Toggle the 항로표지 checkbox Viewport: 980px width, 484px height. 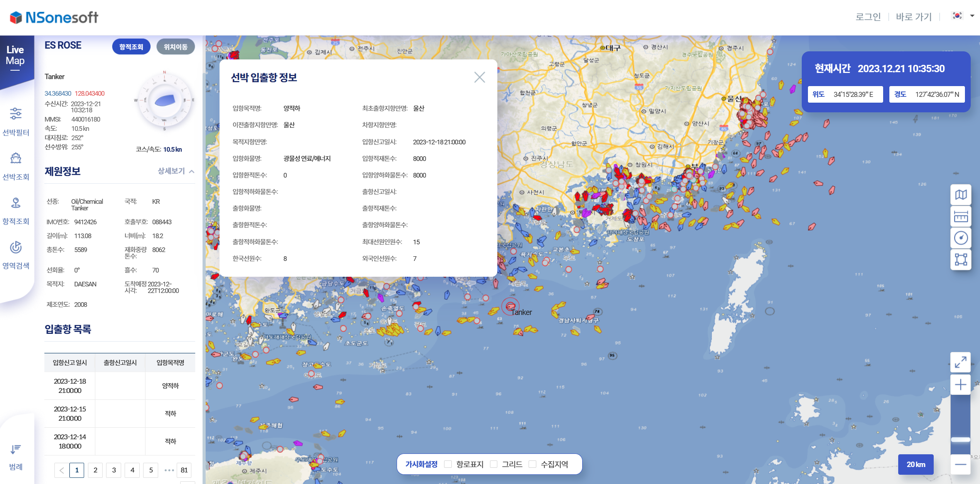(x=448, y=464)
